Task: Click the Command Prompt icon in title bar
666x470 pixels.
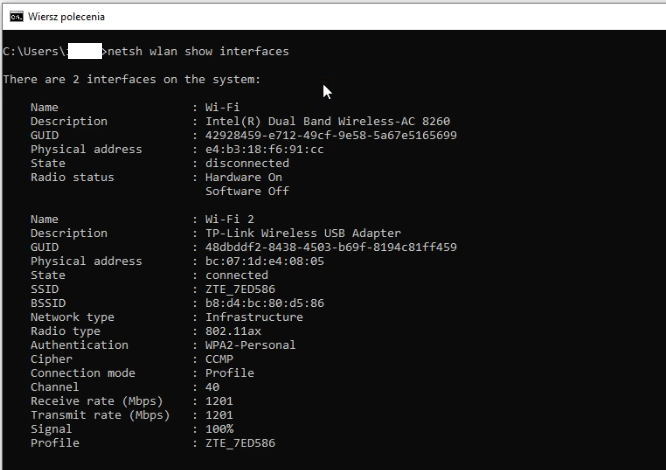Action: 17,17
